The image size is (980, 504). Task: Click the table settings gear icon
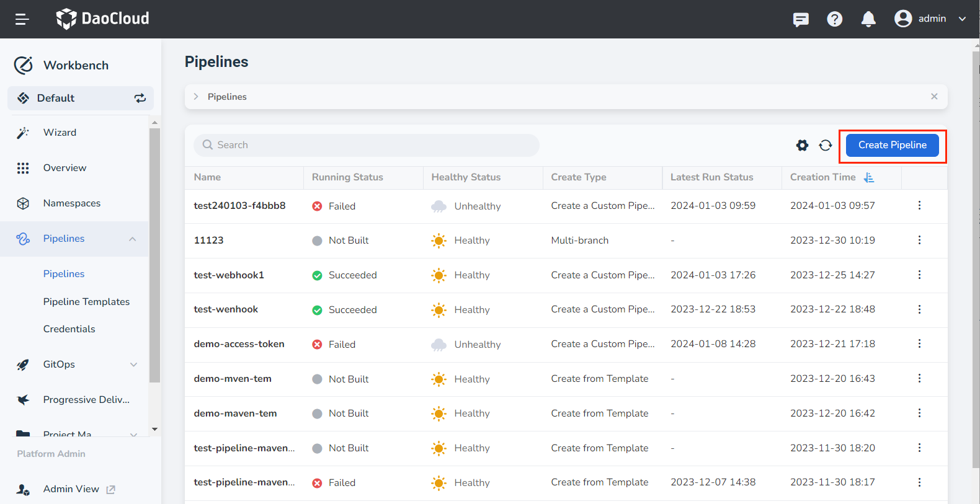pos(802,145)
